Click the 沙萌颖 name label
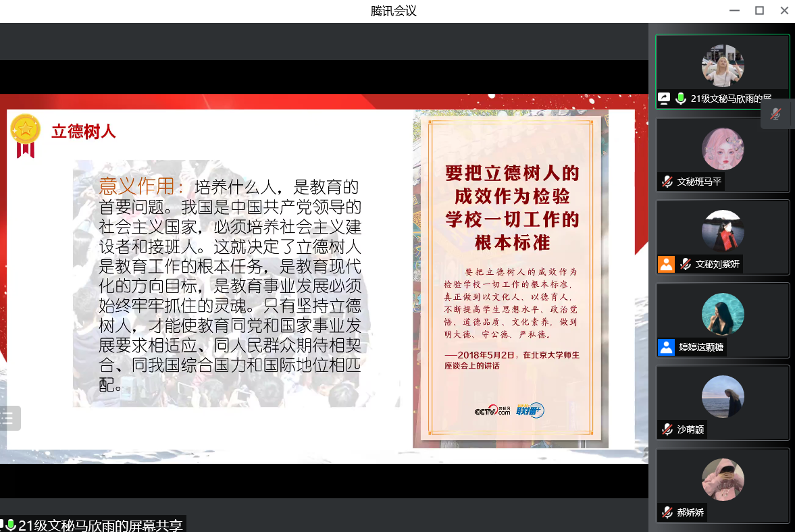Screen dimensions: 795x532 690,429
